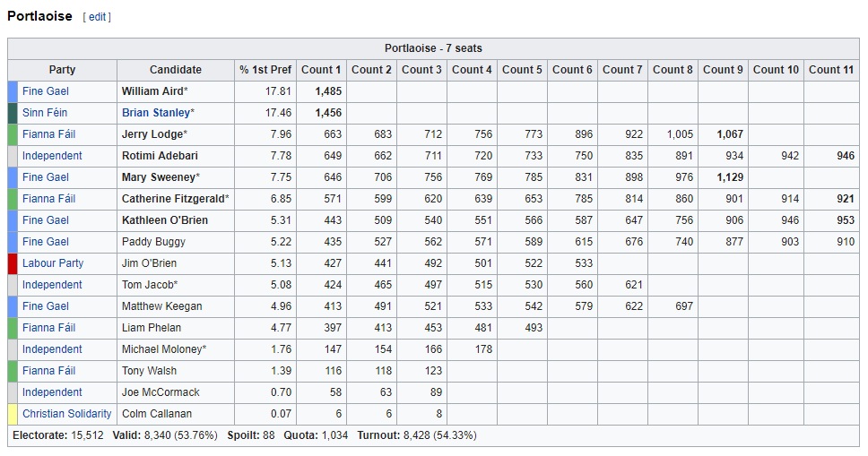Open Fianna Fáil link in Jerry Lodge row
Image resolution: width=868 pixels, height=456 pixels.
48,134
